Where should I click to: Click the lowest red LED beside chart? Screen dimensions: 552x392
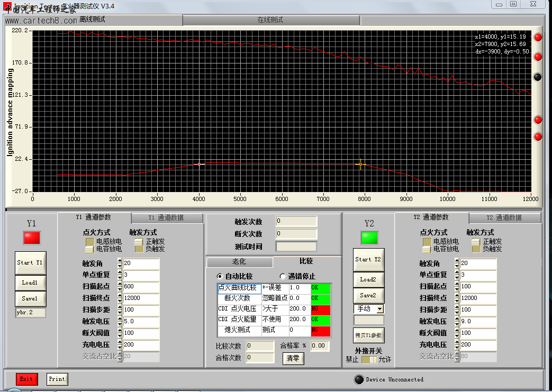coord(538,136)
